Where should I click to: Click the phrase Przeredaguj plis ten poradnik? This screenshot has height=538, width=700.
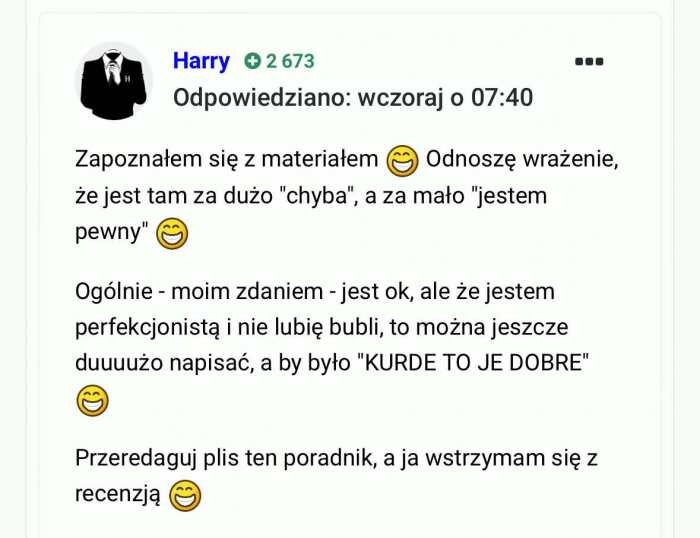(224, 459)
